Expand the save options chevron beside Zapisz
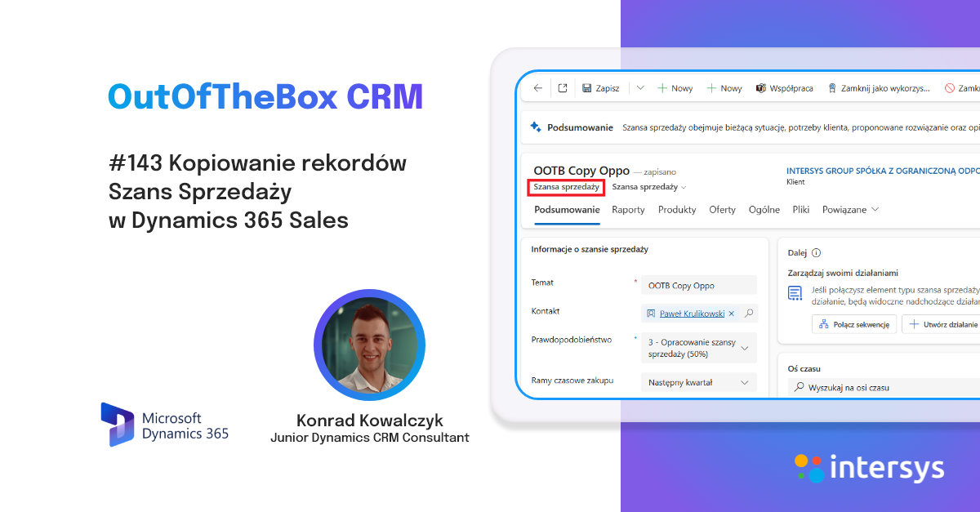The image size is (980, 512). click(640, 88)
